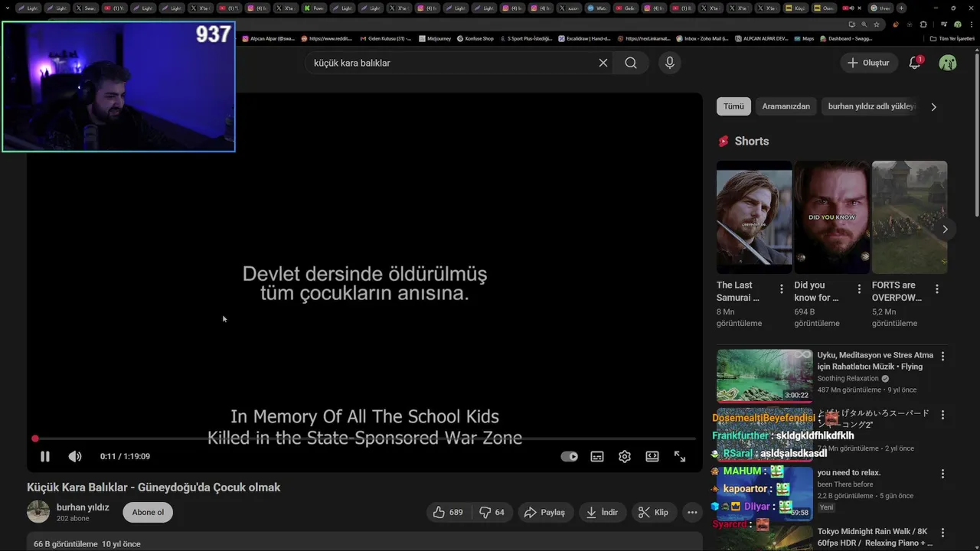
Task: Open options for you need to relax video
Action: pyautogui.click(x=942, y=473)
